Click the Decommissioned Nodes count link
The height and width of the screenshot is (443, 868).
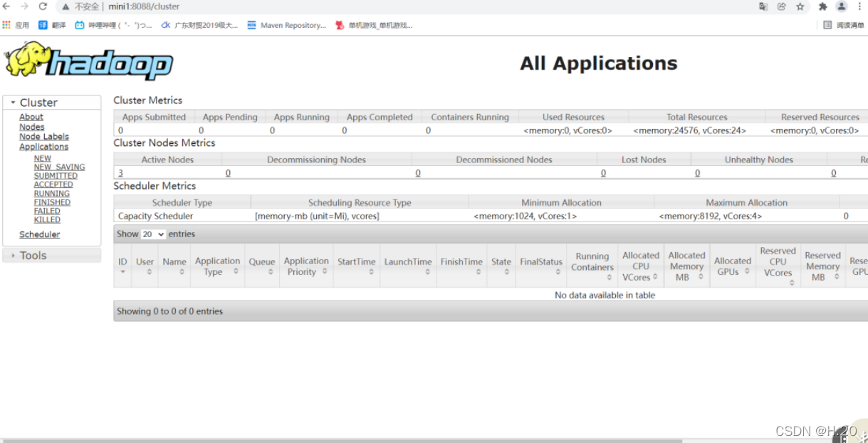click(x=418, y=173)
